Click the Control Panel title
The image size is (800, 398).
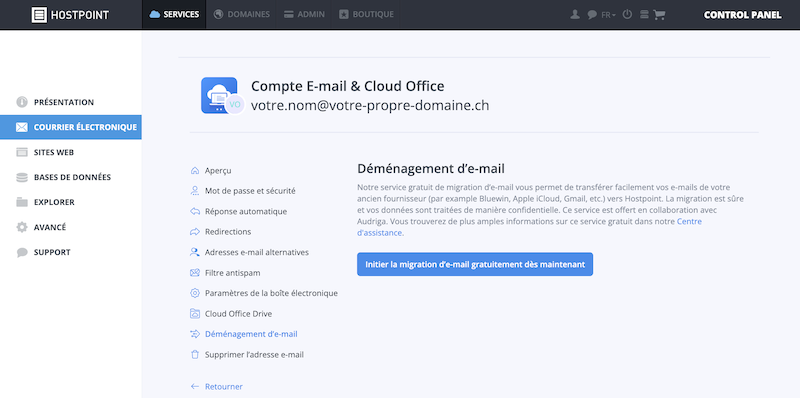(742, 15)
